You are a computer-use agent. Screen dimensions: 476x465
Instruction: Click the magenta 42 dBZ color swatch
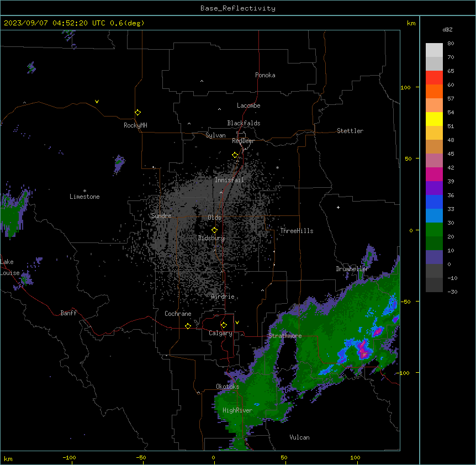pyautogui.click(x=434, y=174)
